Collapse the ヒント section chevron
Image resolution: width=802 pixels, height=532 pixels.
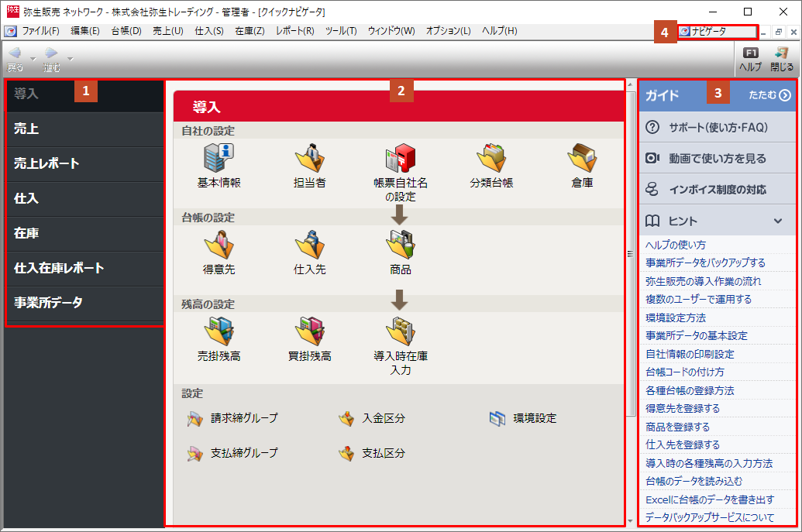[778, 221]
